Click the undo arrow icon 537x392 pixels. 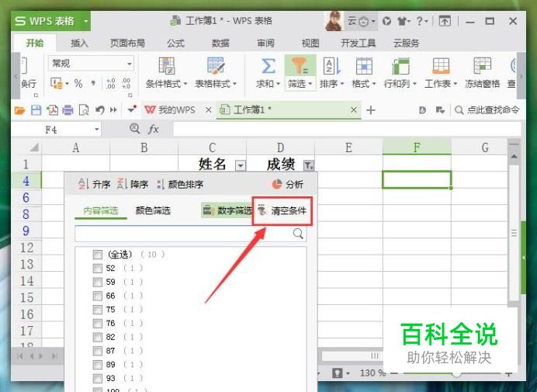99,110
